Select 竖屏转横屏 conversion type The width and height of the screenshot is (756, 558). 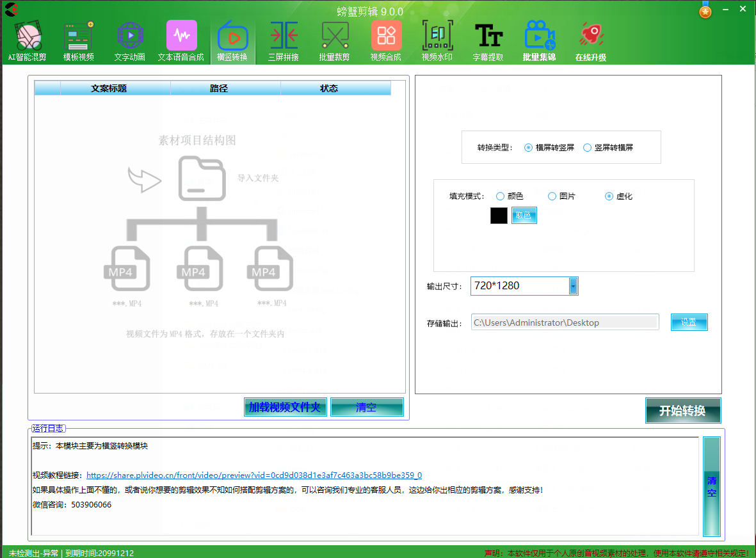588,148
